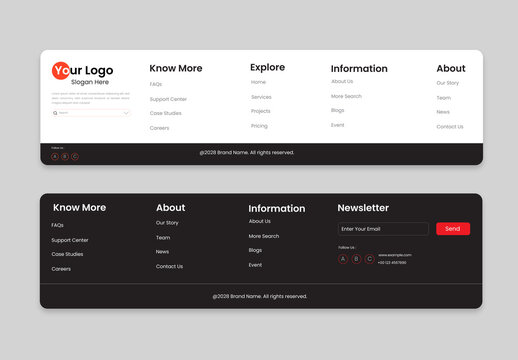Viewport: 518px width, 360px height.
Task: Open Our Story in the dark footer
Action: point(167,223)
